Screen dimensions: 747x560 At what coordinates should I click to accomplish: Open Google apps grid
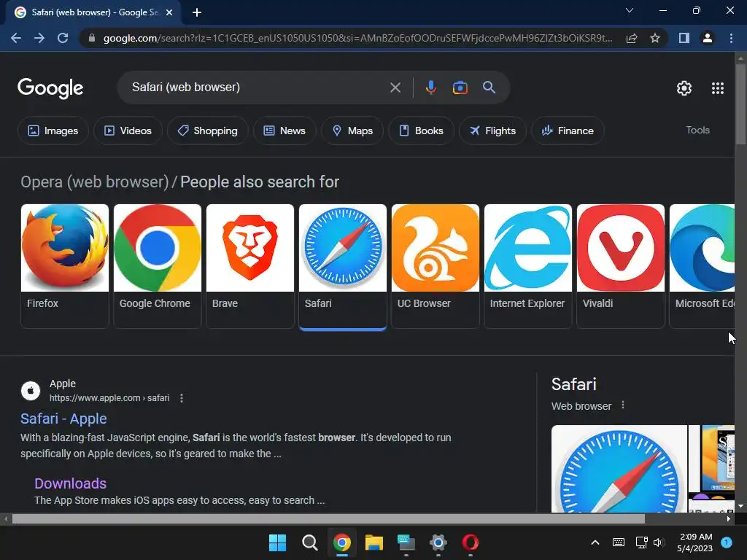pos(718,88)
